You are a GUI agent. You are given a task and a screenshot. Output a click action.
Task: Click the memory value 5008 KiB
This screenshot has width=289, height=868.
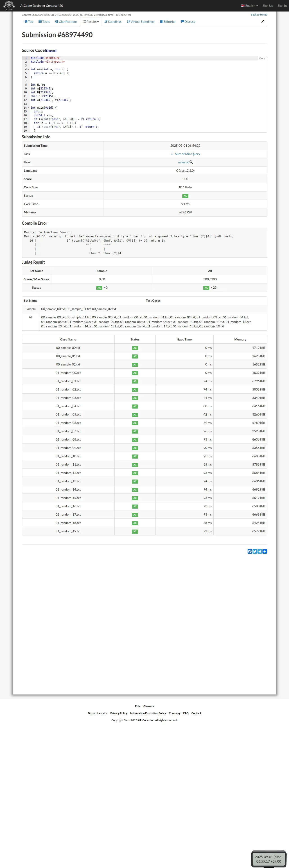coord(258,390)
